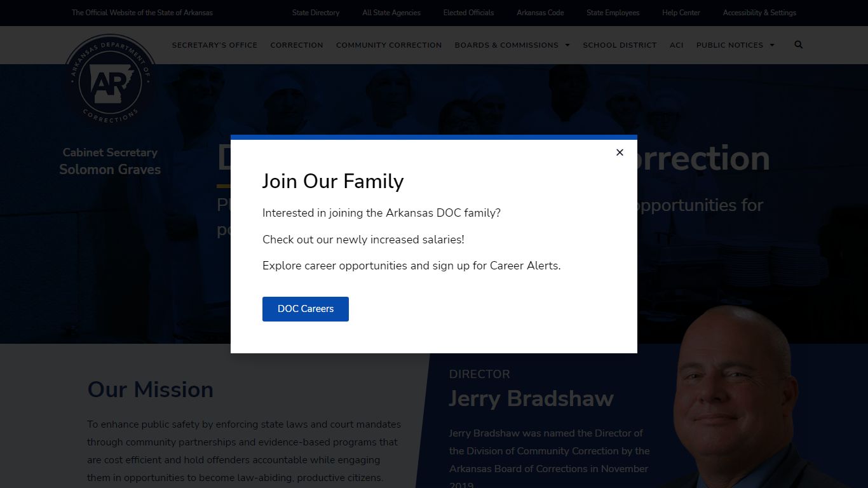Open the State Employees link

(x=613, y=13)
